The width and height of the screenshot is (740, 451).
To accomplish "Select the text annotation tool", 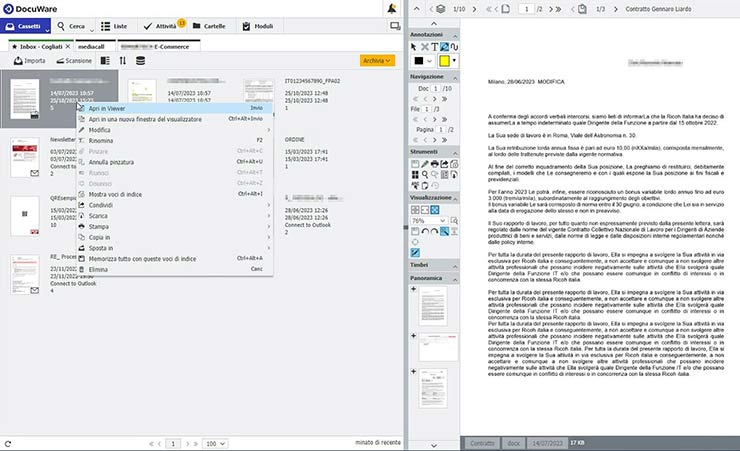I will pyautogui.click(x=435, y=47).
